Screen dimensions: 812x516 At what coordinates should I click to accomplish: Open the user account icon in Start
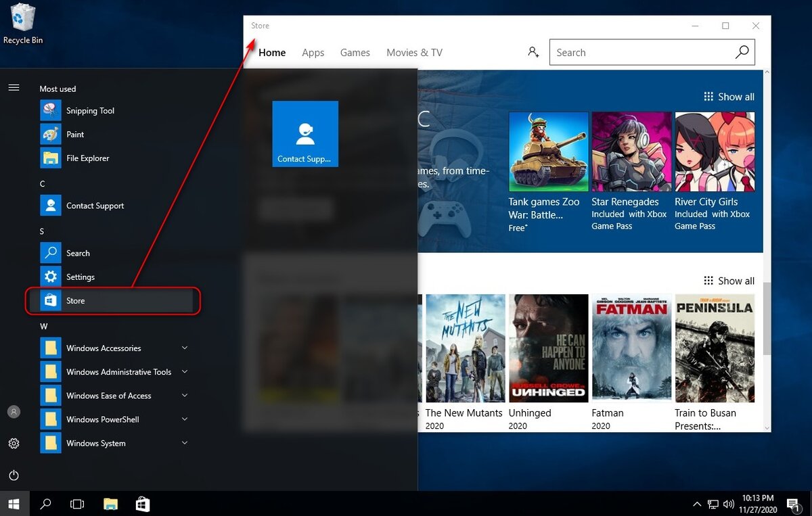(14, 412)
